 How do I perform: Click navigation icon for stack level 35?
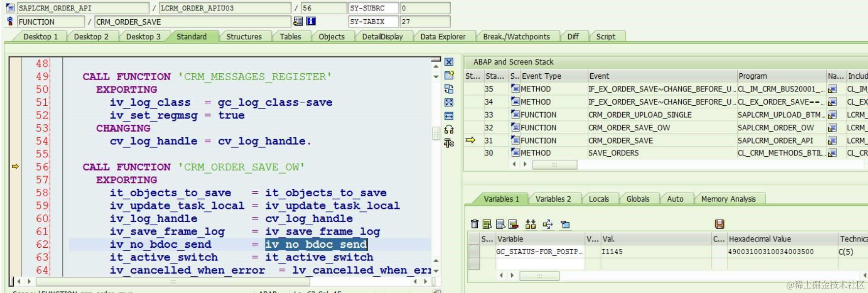(832, 89)
